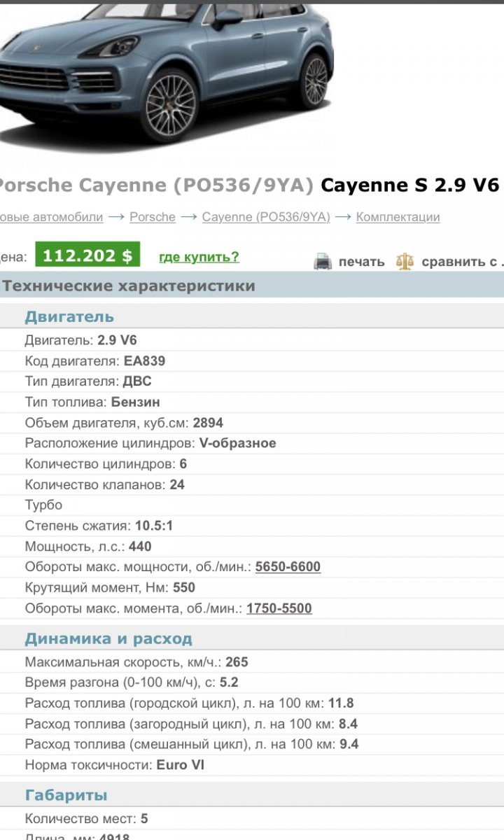
Task: Open the 'сравнить с' compare link
Action: [x=463, y=262]
